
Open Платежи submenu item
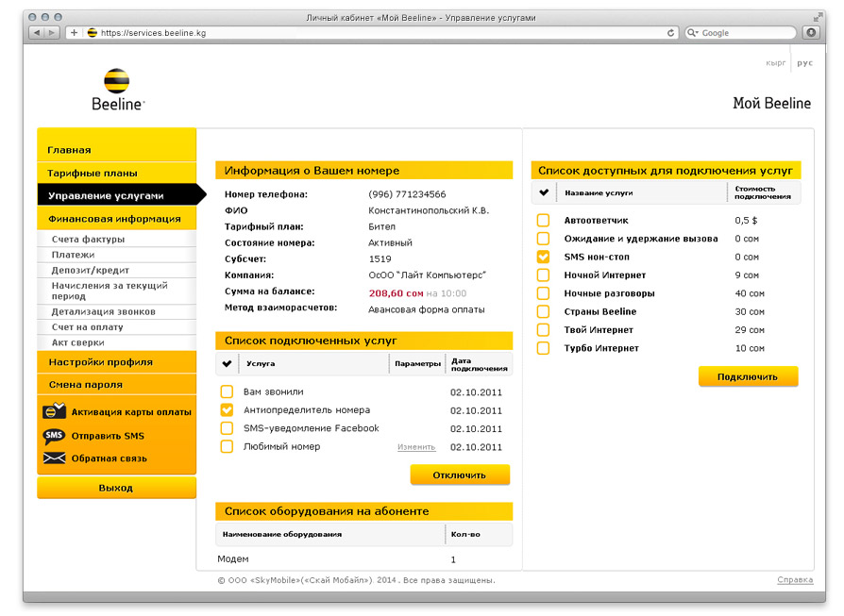point(117,255)
